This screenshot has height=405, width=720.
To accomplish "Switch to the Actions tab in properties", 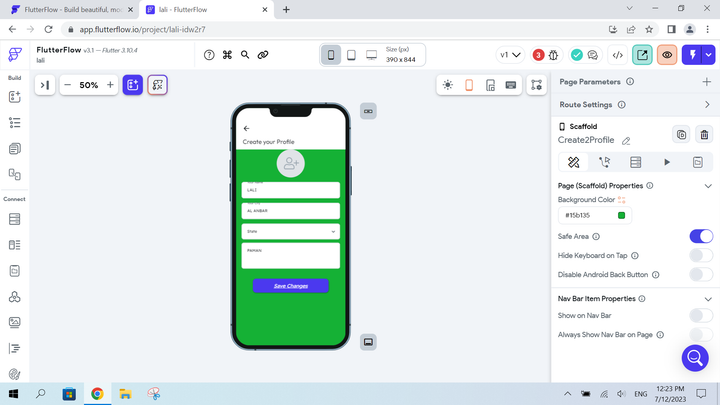I will pos(604,162).
